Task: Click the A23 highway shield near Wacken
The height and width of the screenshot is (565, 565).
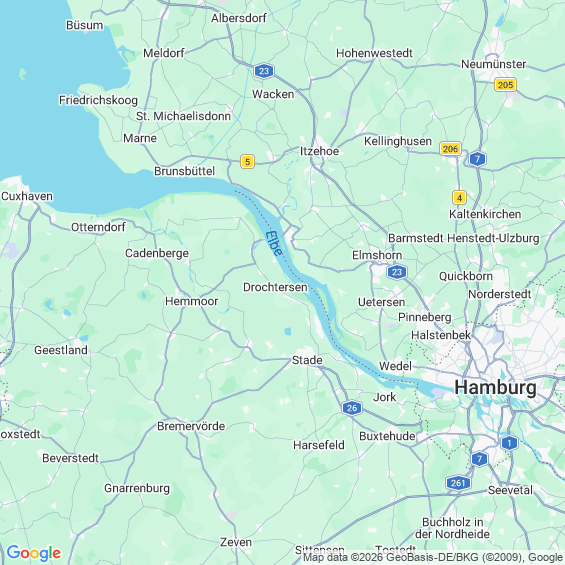Action: (x=264, y=71)
